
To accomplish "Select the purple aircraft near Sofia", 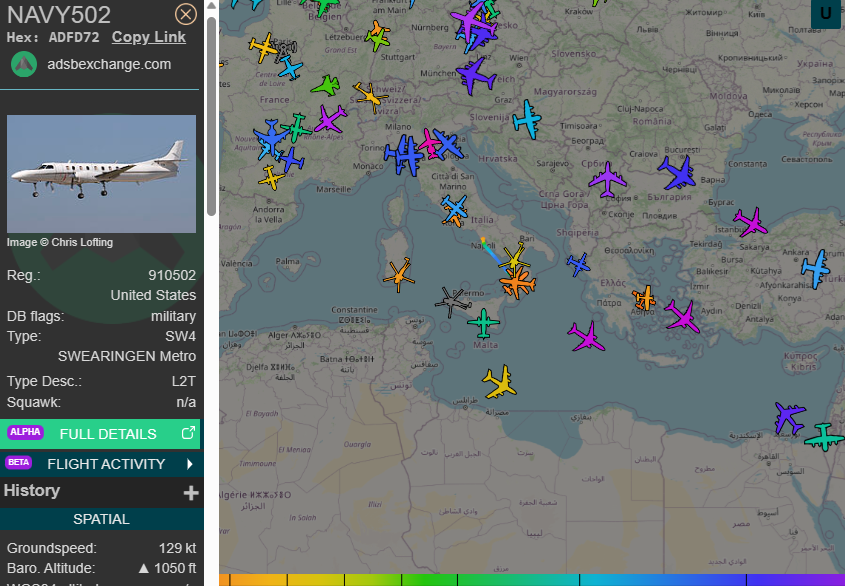I will click(x=607, y=179).
